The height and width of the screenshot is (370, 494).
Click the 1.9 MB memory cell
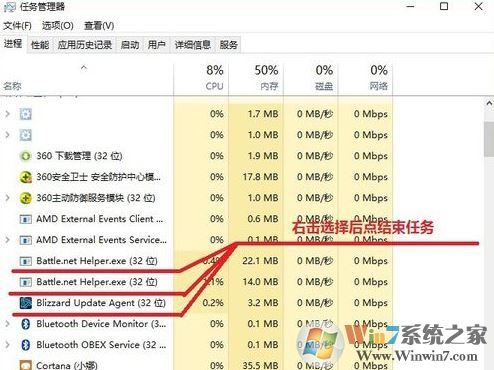point(256,156)
